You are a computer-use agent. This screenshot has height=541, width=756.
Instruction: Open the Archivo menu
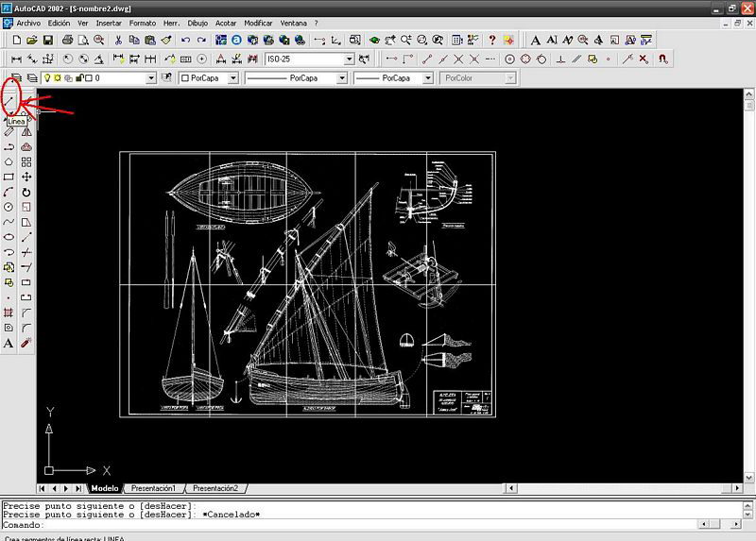click(x=28, y=23)
